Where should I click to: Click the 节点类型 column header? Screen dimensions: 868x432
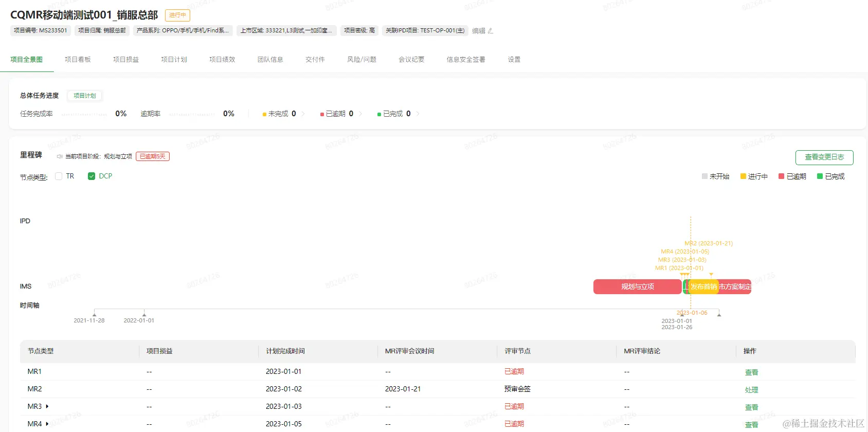(x=41, y=351)
